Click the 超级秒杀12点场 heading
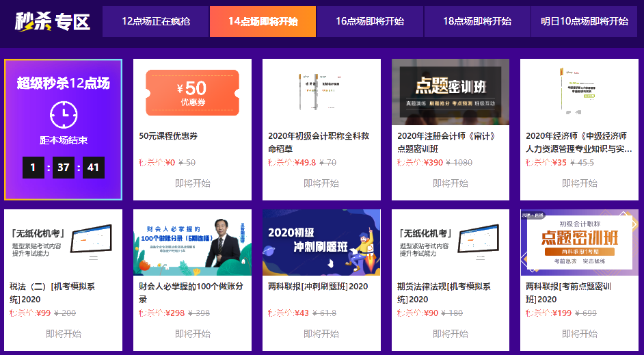 (64, 83)
